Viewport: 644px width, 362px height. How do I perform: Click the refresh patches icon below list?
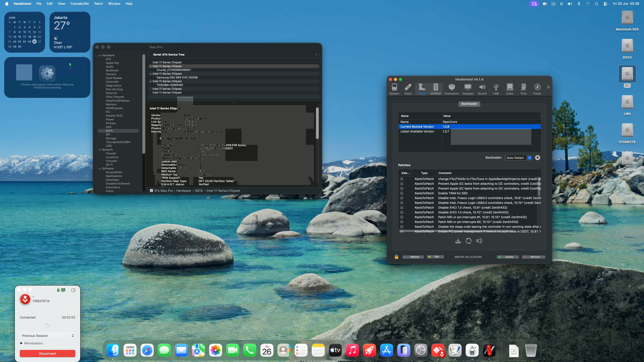pos(468,241)
